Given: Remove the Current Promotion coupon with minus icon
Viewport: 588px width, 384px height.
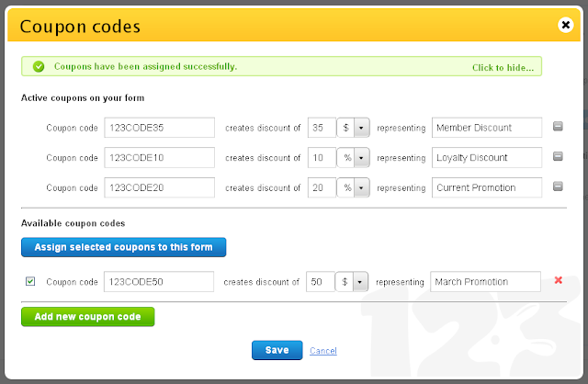Looking at the screenshot, I should [558, 186].
